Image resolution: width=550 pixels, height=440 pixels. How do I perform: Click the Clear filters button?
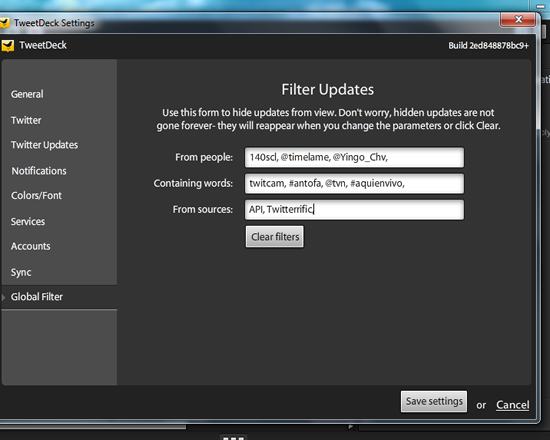(x=275, y=237)
